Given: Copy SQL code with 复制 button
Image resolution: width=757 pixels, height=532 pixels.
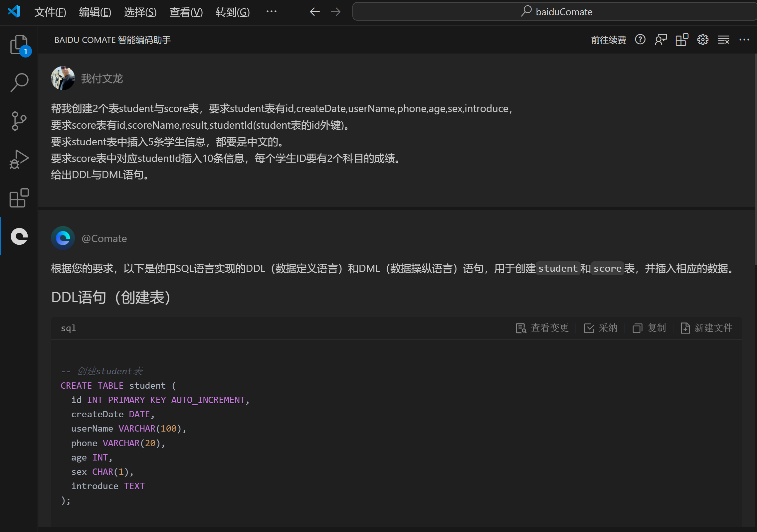Looking at the screenshot, I should [x=650, y=328].
